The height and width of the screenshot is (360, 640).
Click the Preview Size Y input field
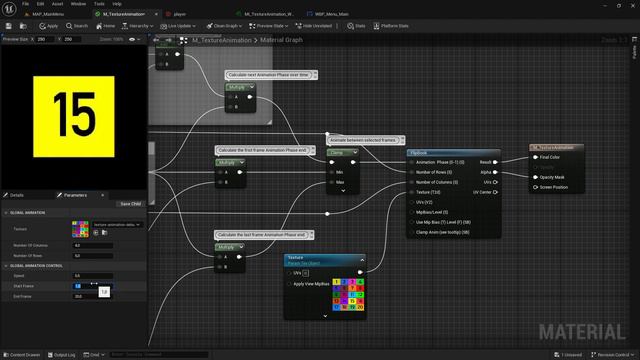point(72,39)
